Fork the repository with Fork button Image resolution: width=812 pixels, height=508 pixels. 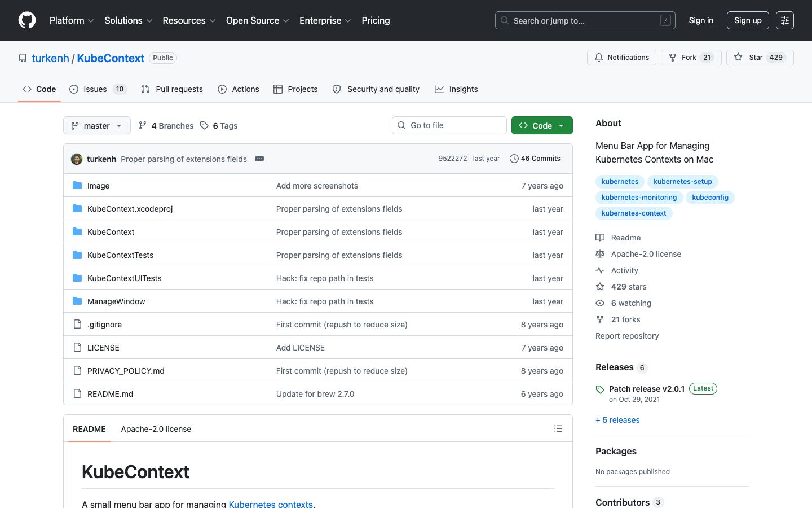[691, 58]
